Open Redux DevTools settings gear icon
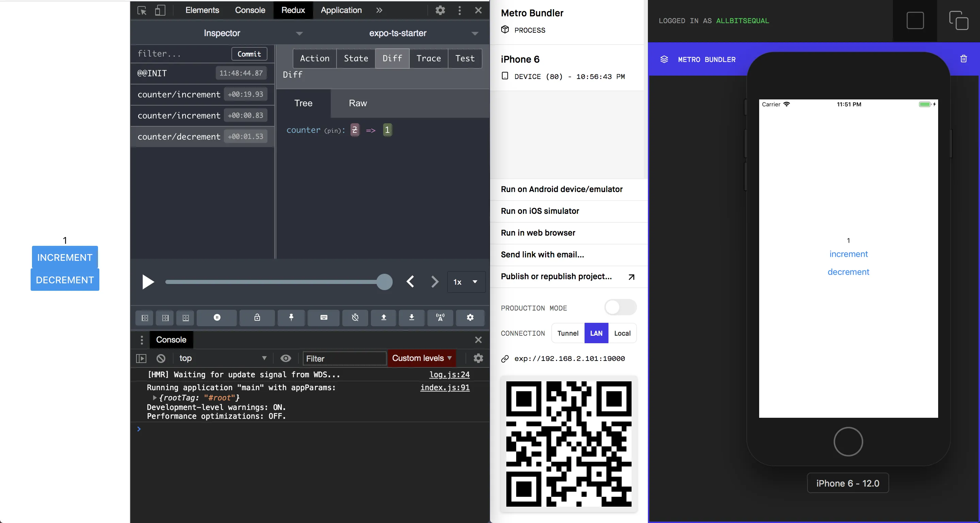This screenshot has height=523, width=980. click(470, 318)
